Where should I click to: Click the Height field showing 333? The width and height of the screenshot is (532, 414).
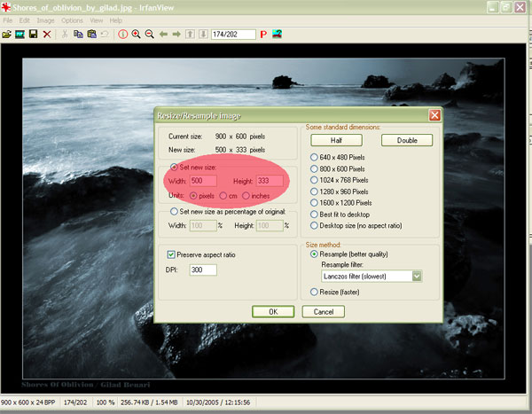(270, 181)
